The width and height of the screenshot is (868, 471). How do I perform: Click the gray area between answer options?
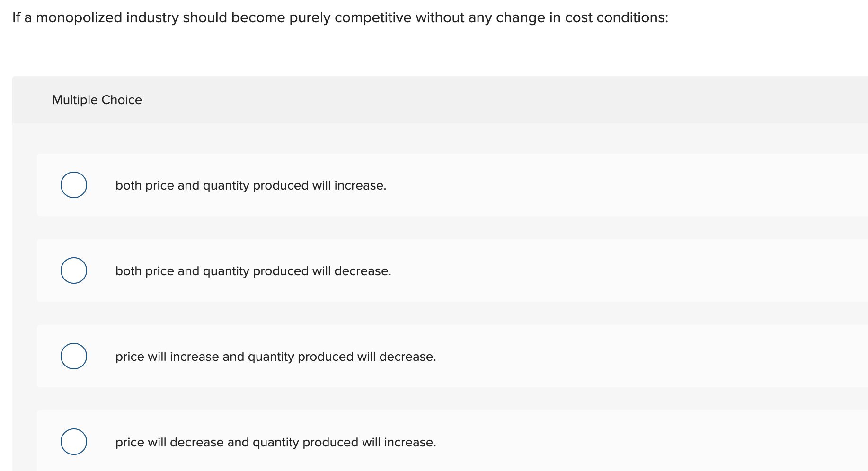point(426,227)
